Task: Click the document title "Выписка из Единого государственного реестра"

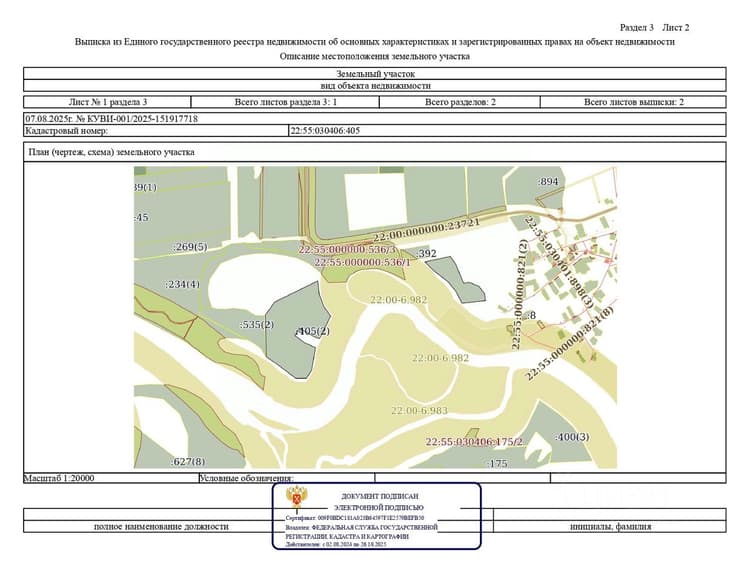Action: [375, 42]
